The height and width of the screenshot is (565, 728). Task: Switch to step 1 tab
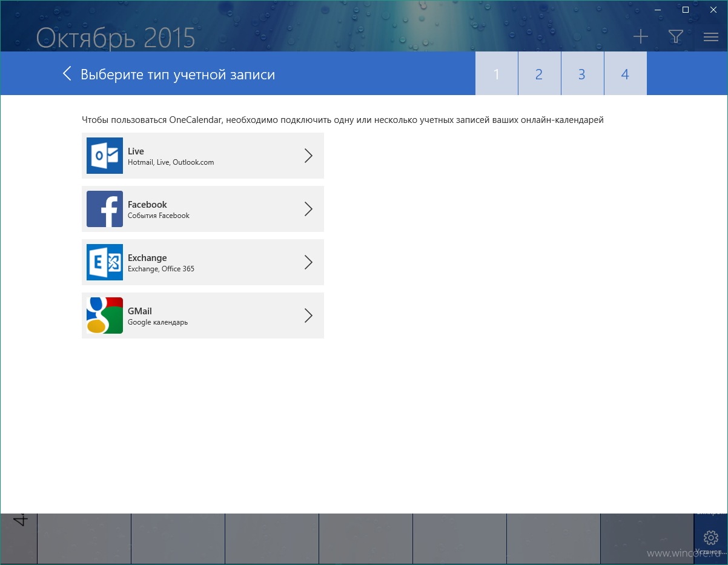click(x=497, y=74)
